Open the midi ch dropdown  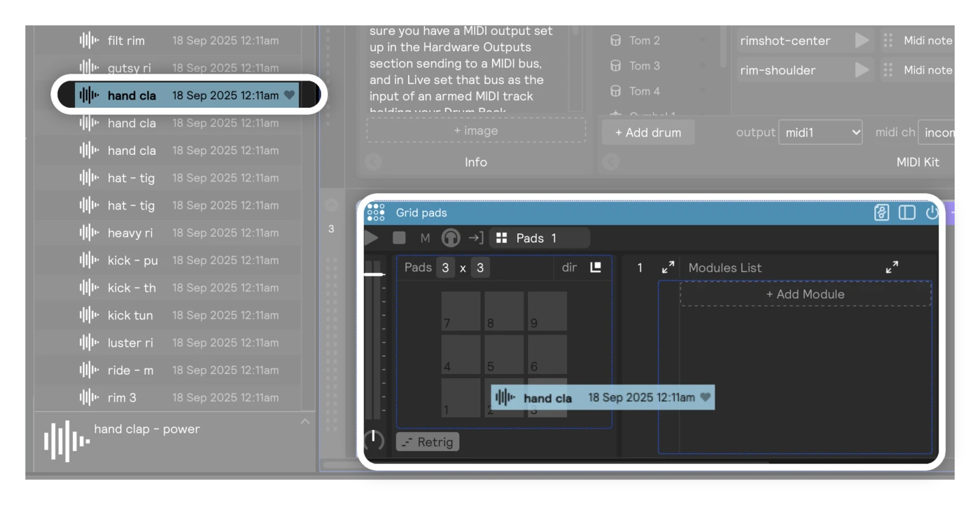[937, 132]
